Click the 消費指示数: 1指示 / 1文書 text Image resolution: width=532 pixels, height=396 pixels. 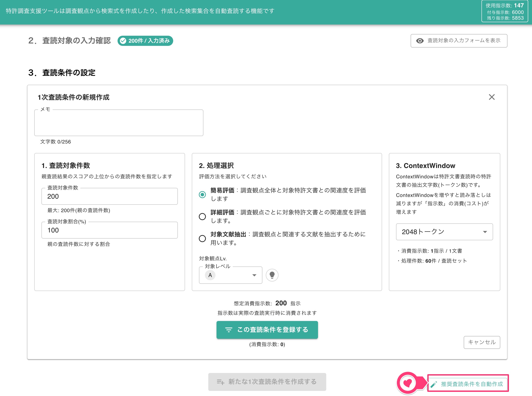coord(432,251)
